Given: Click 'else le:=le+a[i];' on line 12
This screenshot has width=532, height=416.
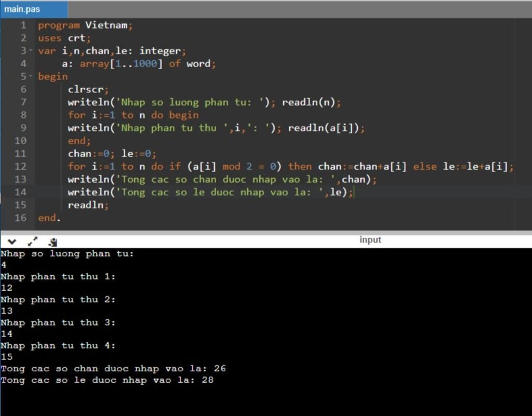Looking at the screenshot, I should tap(463, 167).
